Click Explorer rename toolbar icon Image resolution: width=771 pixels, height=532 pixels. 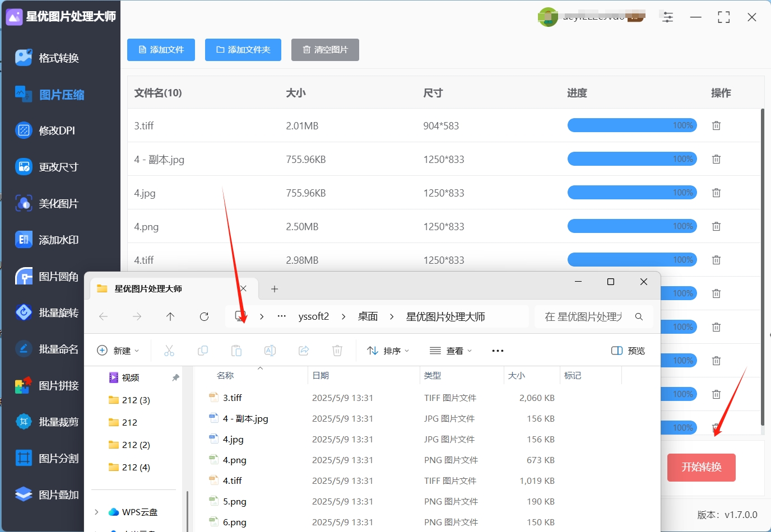(270, 351)
